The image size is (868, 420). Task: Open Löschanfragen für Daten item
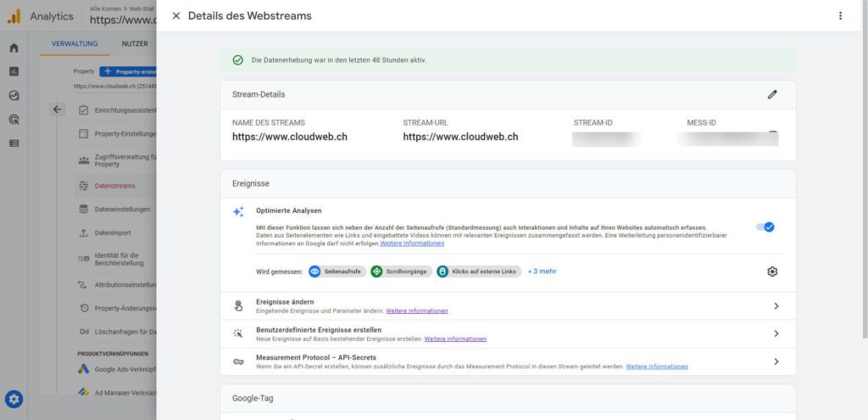click(116, 332)
